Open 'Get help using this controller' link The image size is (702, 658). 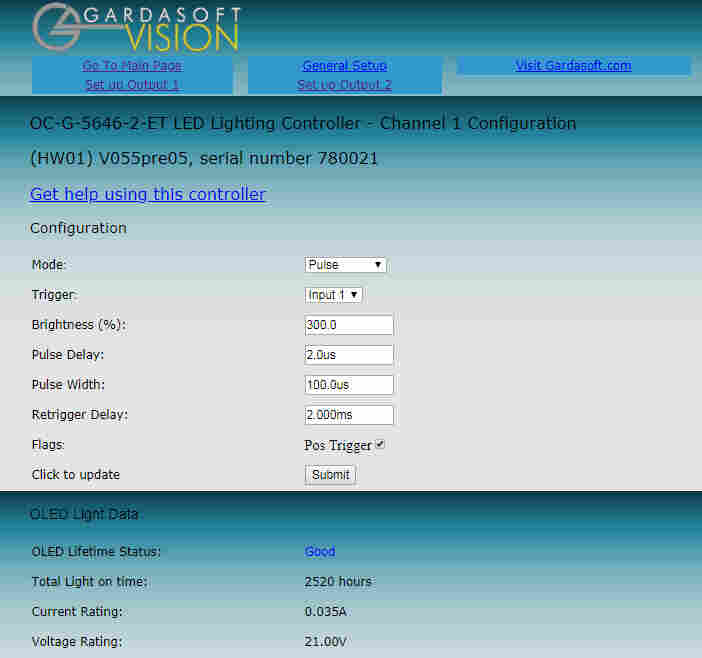pos(148,194)
